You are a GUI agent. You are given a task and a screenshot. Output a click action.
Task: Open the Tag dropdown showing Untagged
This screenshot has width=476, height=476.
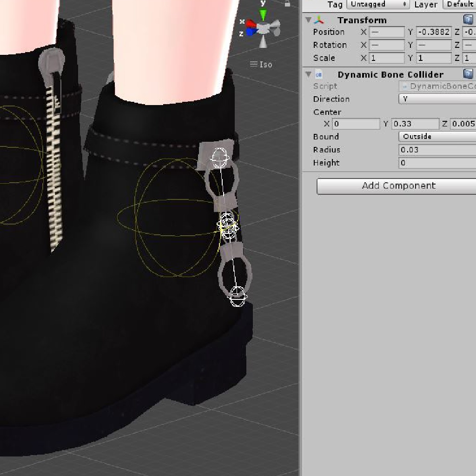[x=377, y=4]
